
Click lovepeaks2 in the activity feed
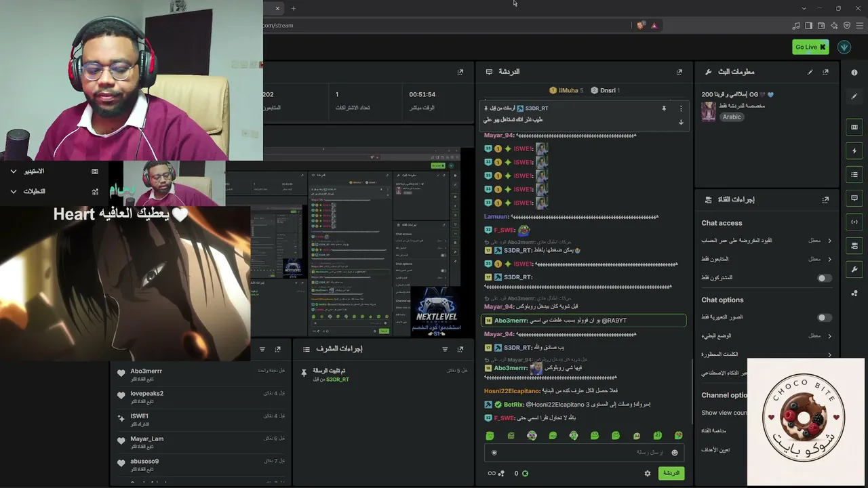(x=146, y=394)
